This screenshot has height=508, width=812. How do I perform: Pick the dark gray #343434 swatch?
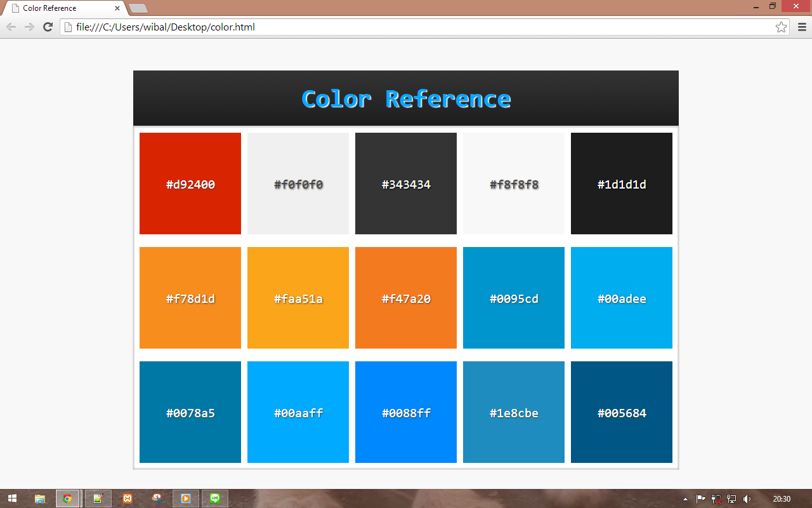click(x=406, y=184)
